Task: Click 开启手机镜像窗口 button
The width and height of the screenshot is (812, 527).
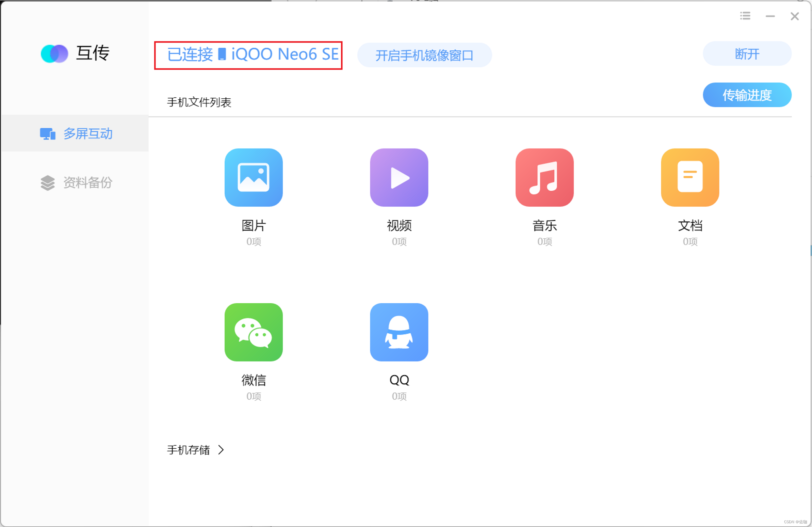Action: (425, 55)
